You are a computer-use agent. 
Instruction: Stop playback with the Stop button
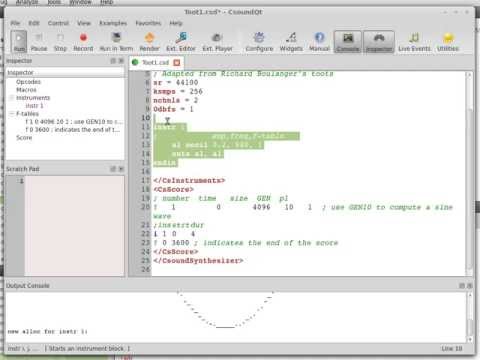[60, 41]
